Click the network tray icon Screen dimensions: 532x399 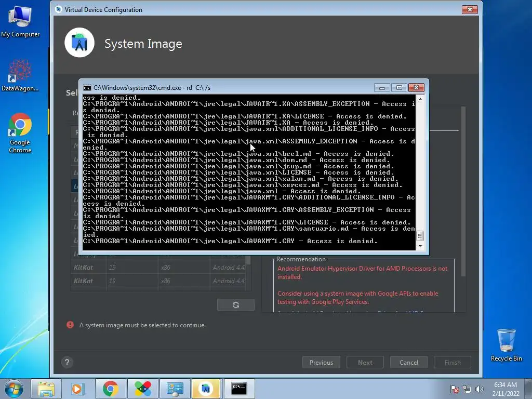[467, 389]
